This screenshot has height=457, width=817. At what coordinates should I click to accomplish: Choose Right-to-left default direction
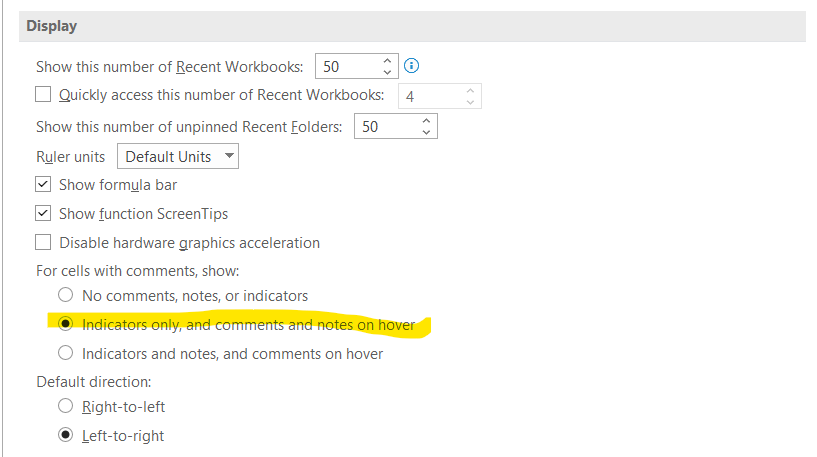click(x=66, y=406)
